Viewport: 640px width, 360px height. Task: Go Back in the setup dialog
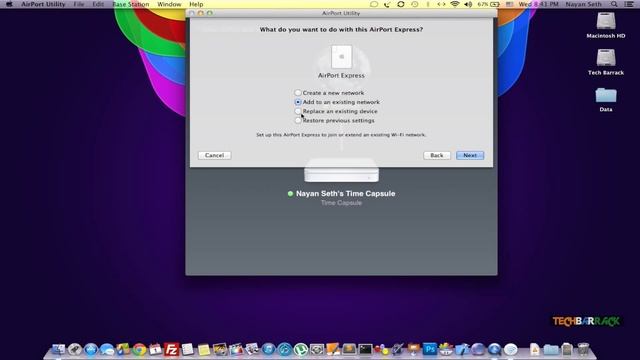437,156
